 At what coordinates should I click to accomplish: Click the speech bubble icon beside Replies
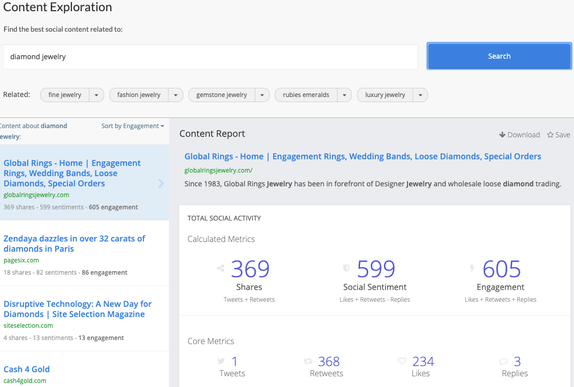tap(503, 361)
